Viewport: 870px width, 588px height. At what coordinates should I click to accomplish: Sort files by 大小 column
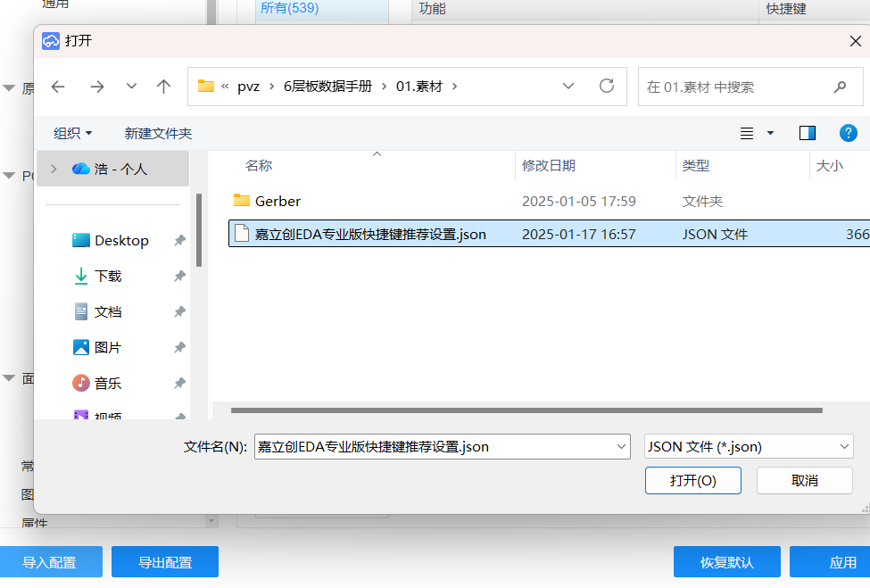coord(830,165)
